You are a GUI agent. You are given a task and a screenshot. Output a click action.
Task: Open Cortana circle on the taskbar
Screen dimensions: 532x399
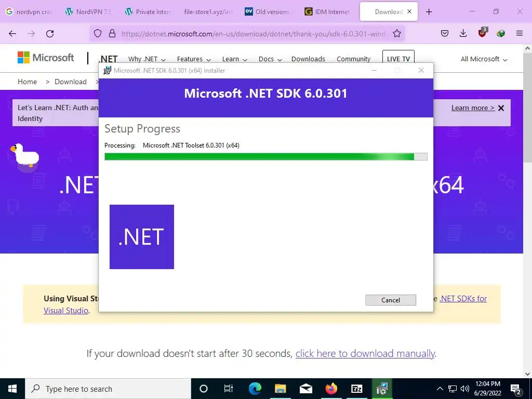tap(204, 389)
